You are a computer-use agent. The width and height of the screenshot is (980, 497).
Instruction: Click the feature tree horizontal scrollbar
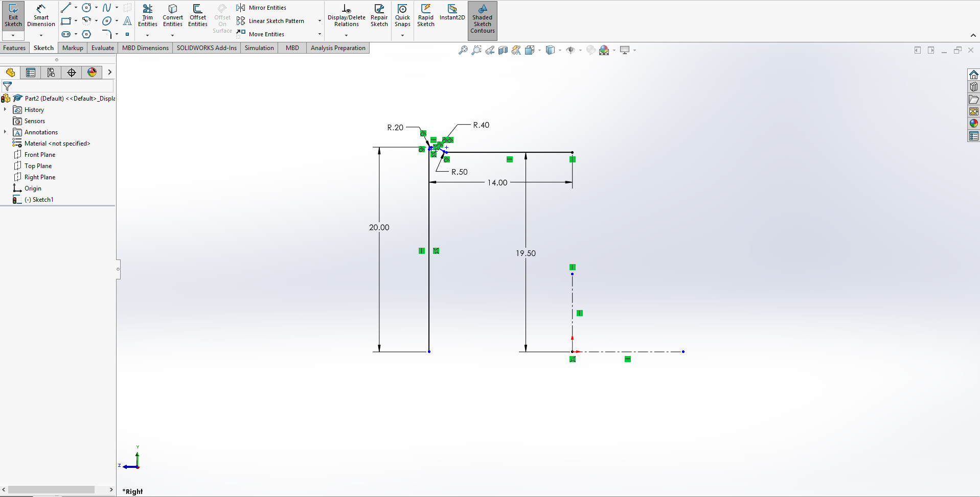(x=51, y=489)
